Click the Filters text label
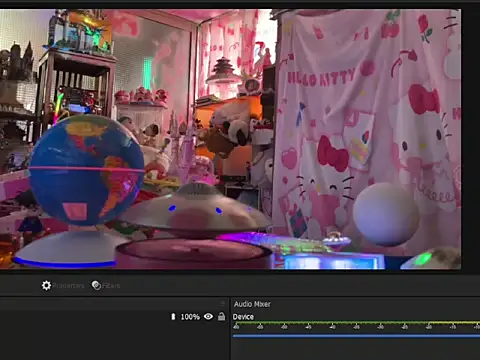Image resolution: width=480 pixels, height=360 pixels. [111, 286]
